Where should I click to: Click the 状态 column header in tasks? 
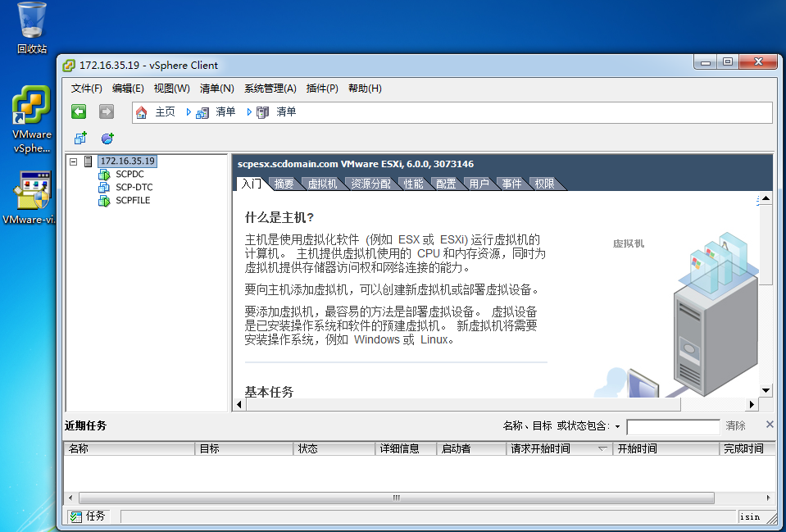coord(334,448)
